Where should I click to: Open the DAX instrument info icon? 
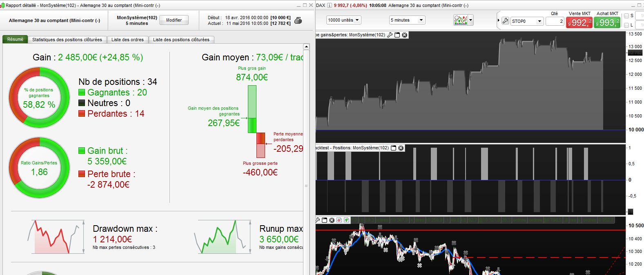(x=330, y=5)
